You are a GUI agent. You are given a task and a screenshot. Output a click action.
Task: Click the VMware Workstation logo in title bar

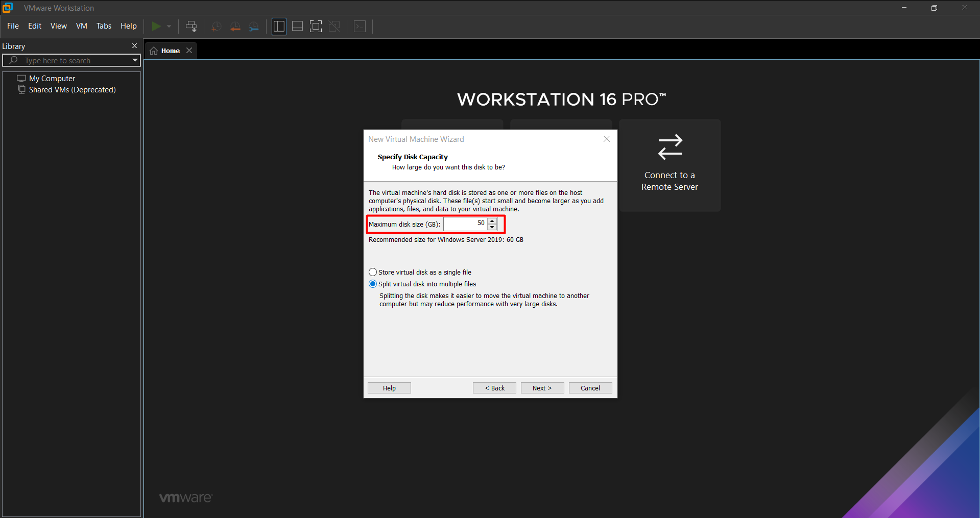(x=8, y=8)
